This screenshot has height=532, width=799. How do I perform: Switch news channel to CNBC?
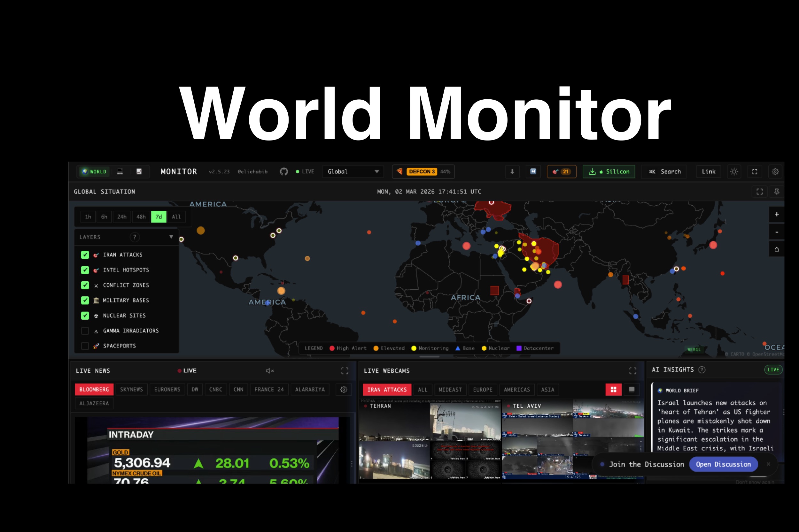point(216,390)
